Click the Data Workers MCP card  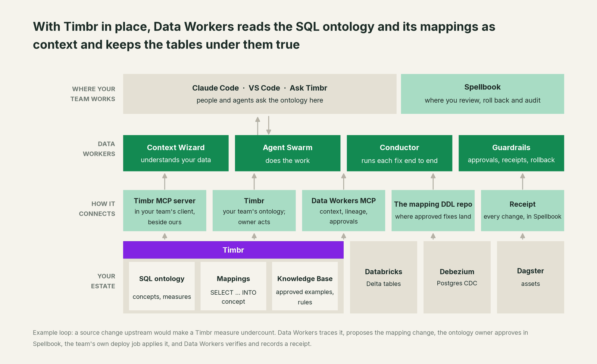pos(344,211)
